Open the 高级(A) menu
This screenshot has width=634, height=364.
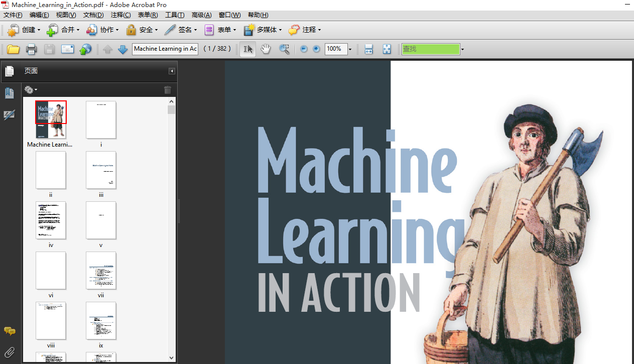point(202,15)
